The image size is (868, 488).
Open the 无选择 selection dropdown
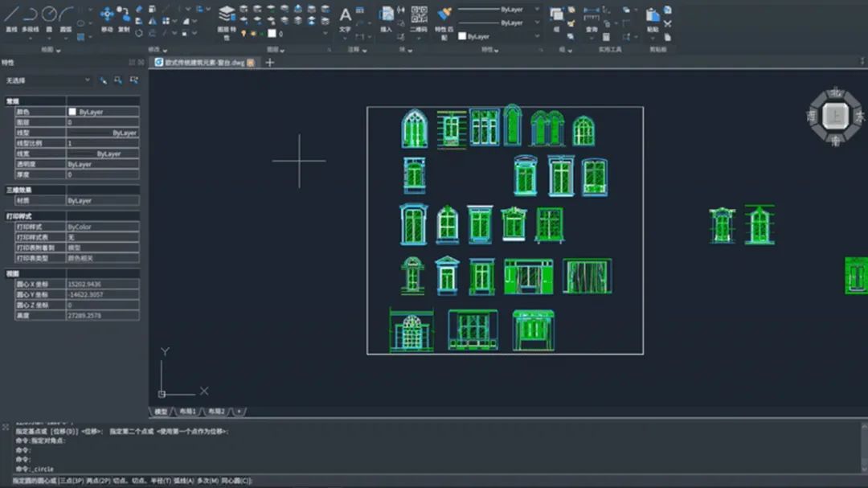coord(48,80)
